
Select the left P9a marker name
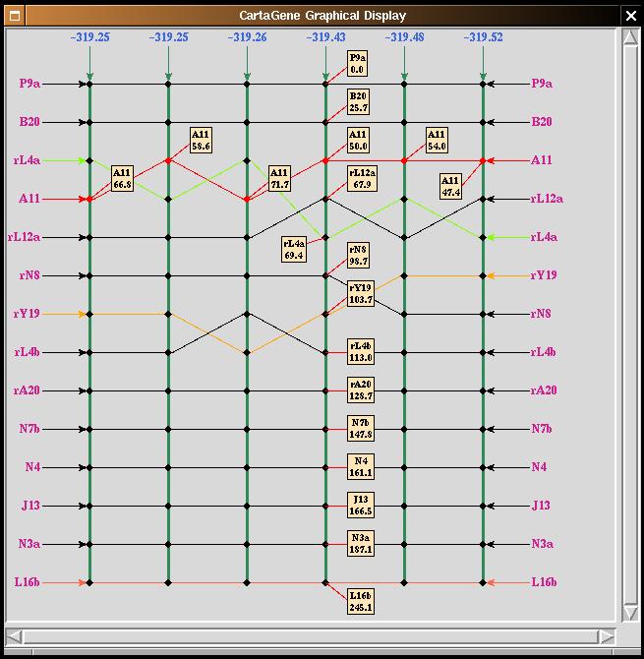[29, 84]
